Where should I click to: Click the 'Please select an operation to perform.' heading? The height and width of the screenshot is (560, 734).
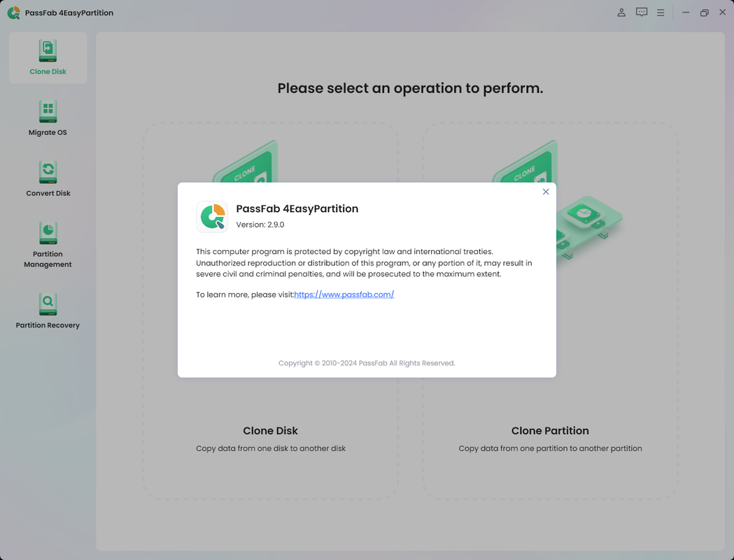tap(410, 88)
